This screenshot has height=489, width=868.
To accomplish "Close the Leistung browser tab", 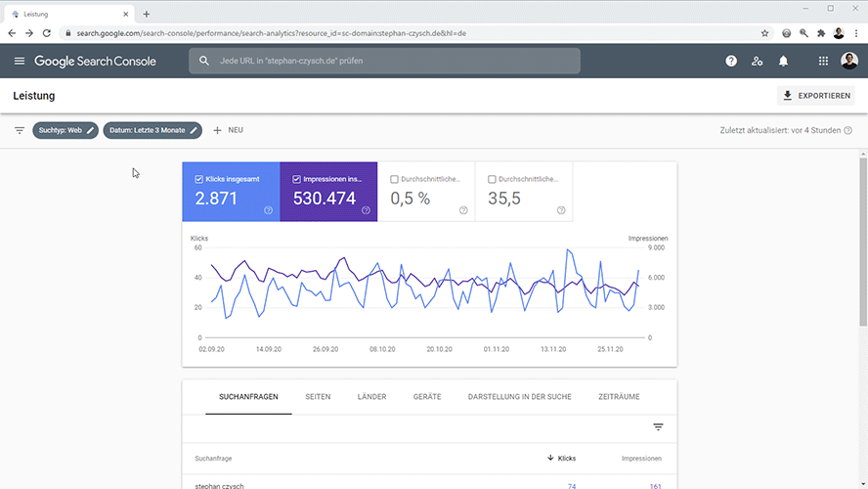I will click(x=126, y=15).
